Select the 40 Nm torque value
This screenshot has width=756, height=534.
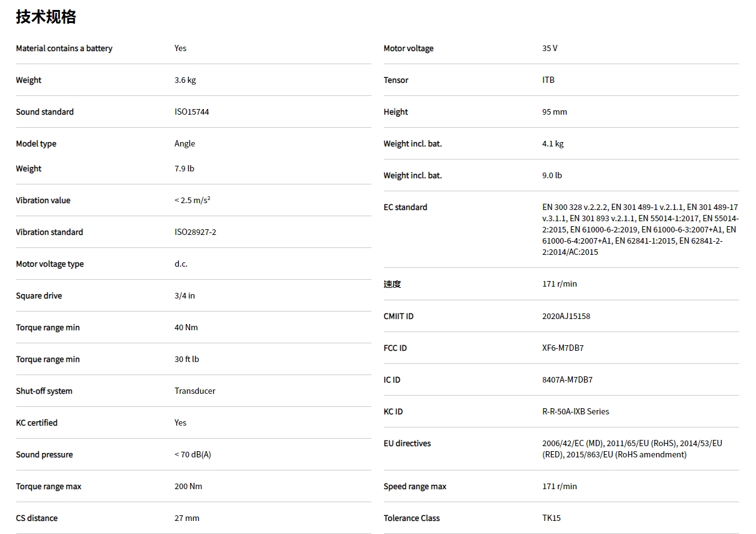[x=186, y=328]
